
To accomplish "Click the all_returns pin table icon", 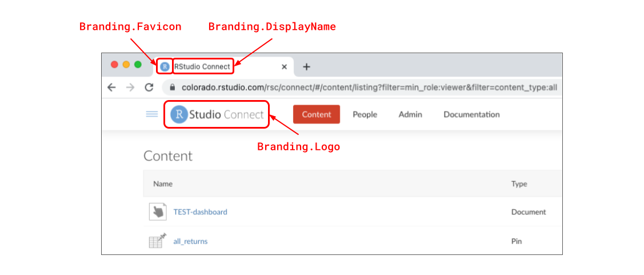I will pyautogui.click(x=157, y=241).
